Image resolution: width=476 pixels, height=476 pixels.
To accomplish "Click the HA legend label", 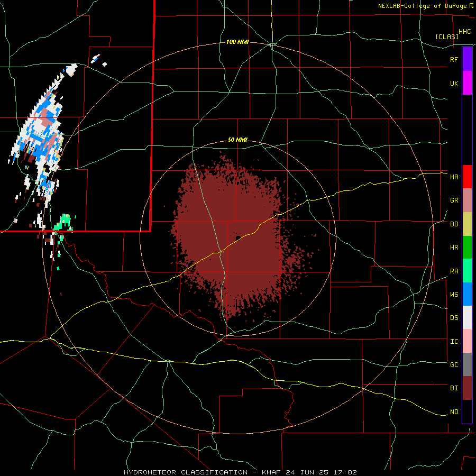I will click(454, 177).
